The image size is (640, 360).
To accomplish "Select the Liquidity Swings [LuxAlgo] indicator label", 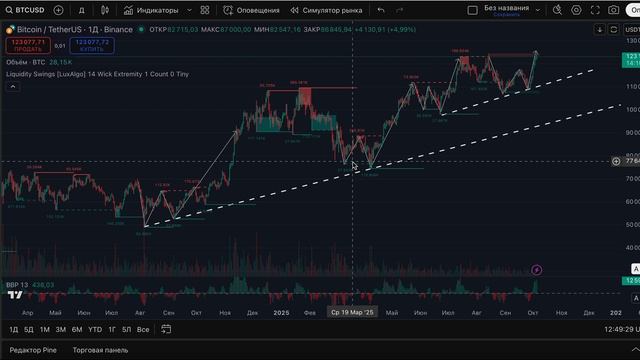I will tap(98, 74).
